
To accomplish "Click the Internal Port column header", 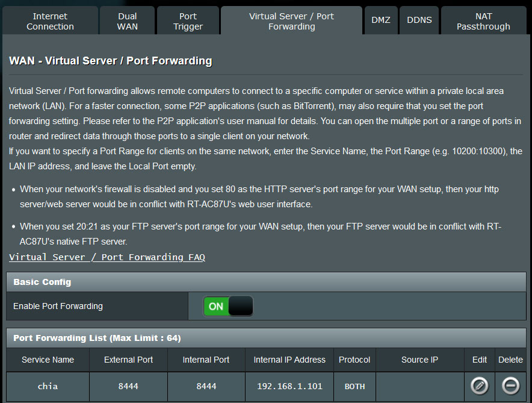I will point(206,360).
